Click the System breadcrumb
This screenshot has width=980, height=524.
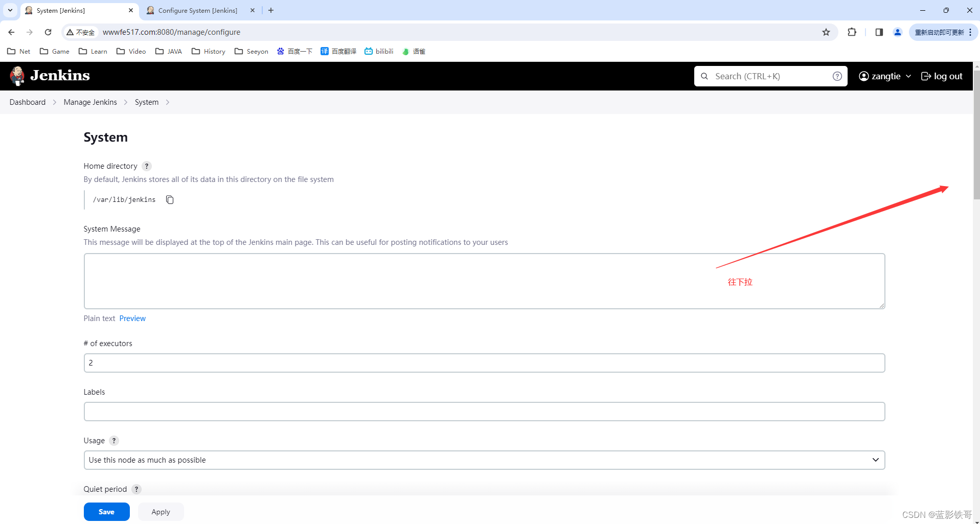click(x=147, y=102)
